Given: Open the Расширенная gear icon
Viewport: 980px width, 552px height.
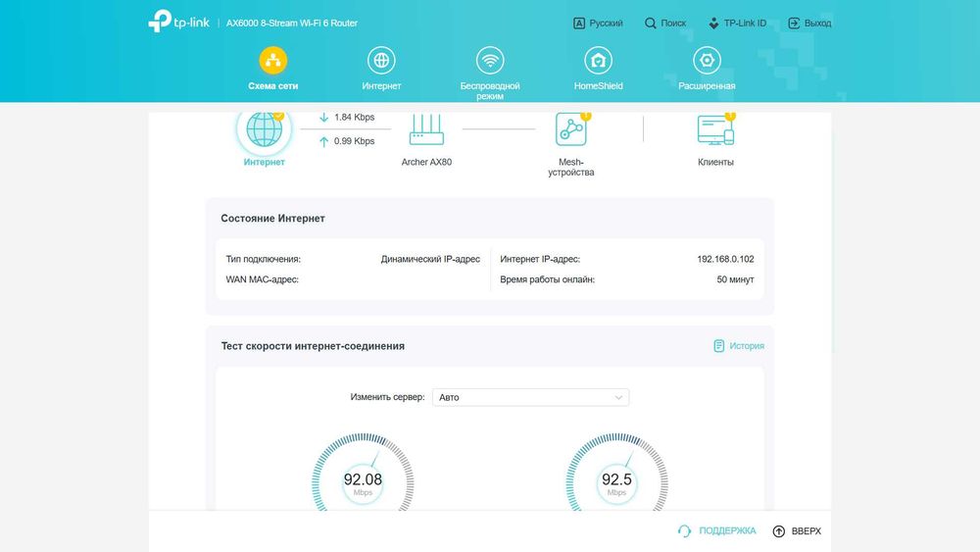Looking at the screenshot, I should pyautogui.click(x=707, y=61).
